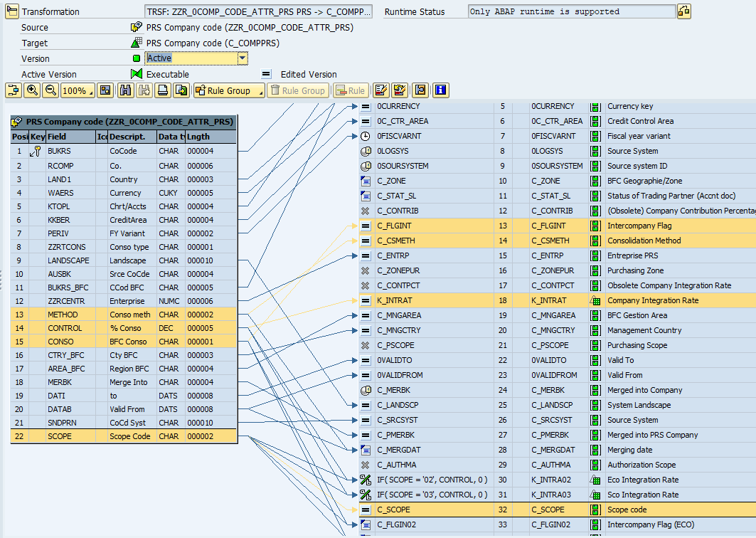Click formula icon for SCOPE = '02' rule
The height and width of the screenshot is (538, 756).
(365, 480)
